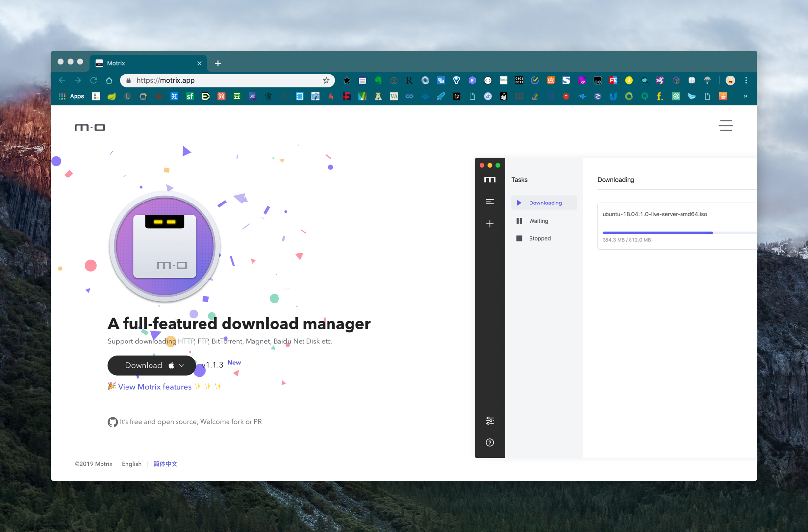Click the Motrix logo in page header

(90, 127)
